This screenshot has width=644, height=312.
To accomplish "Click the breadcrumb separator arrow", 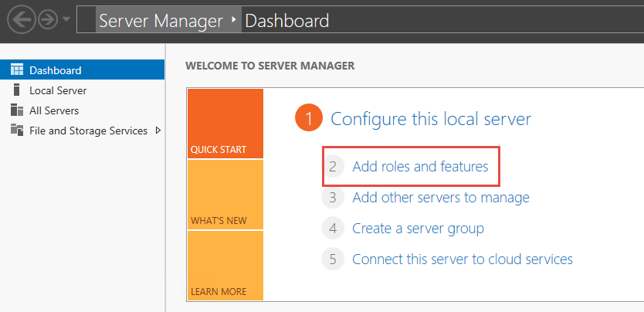I will tap(235, 19).
